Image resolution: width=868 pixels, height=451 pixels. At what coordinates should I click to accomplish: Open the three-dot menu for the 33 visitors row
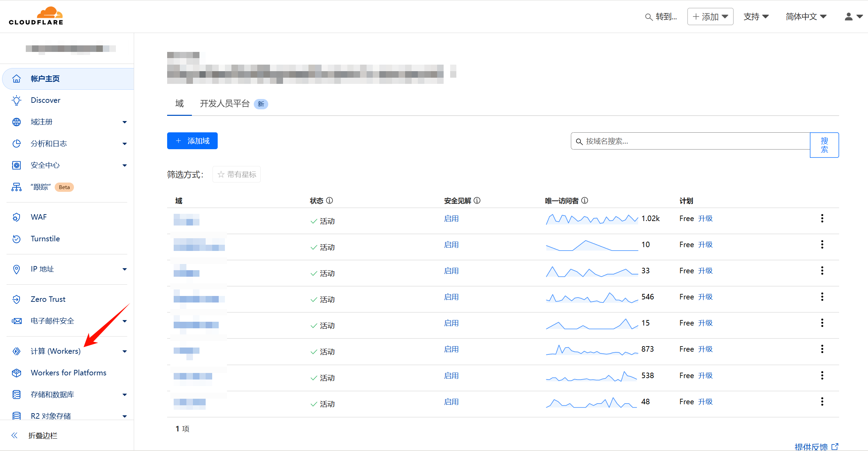(822, 271)
